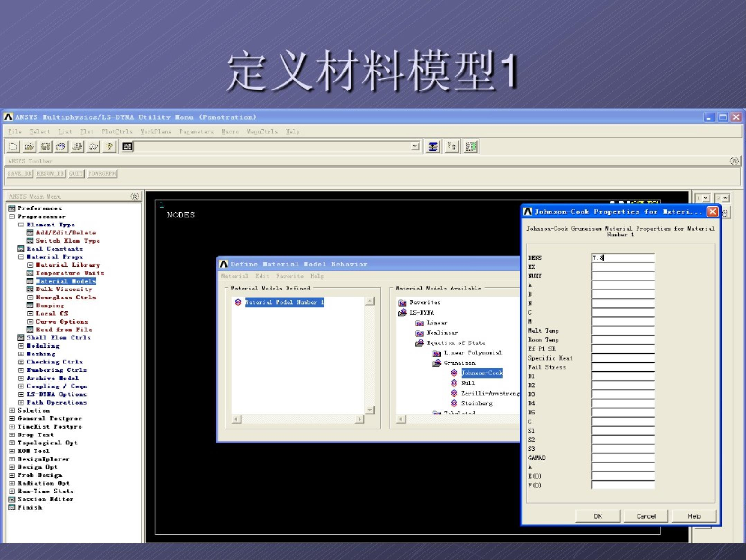Click the Preferences icon in Main Menu

[x=12, y=208]
